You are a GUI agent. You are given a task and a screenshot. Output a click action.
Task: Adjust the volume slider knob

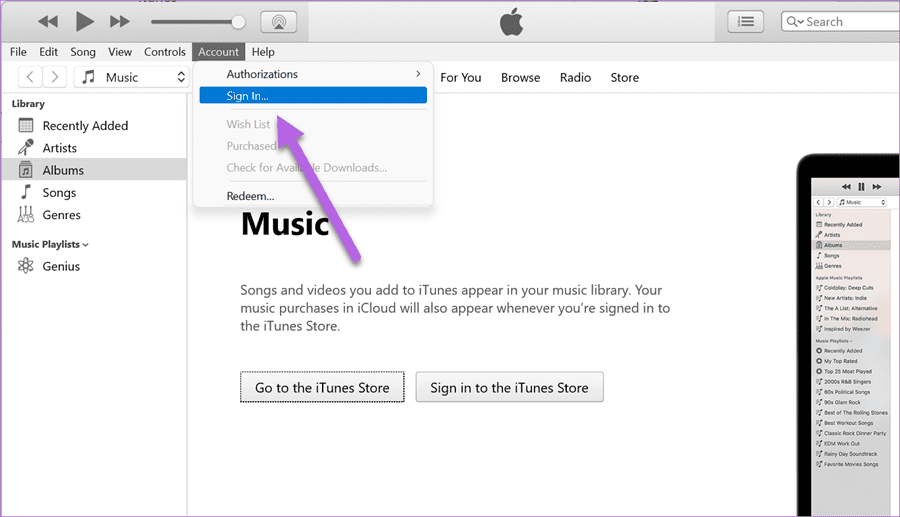238,22
